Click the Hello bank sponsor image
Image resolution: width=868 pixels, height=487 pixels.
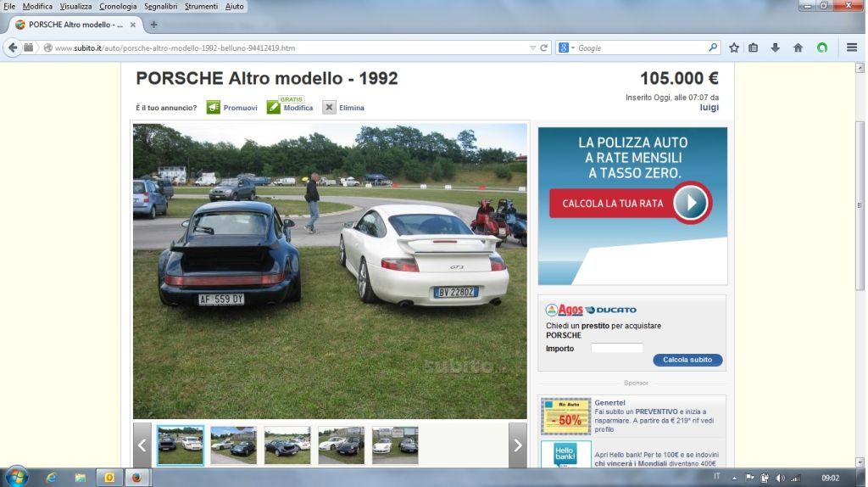click(565, 454)
